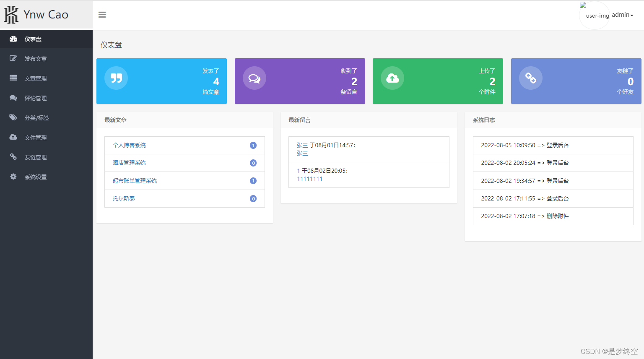This screenshot has width=644, height=359.
Task: Open the 分类/标签 menu item
Action: tap(46, 118)
